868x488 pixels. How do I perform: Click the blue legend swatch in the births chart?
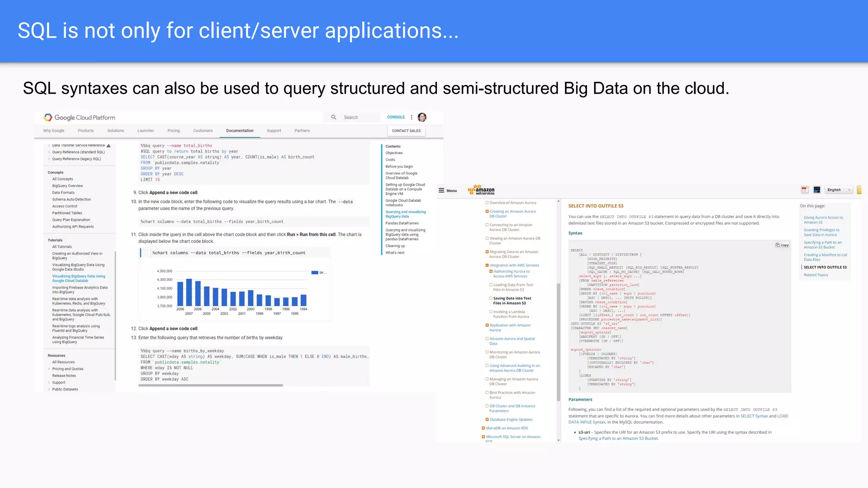pyautogui.click(x=314, y=272)
